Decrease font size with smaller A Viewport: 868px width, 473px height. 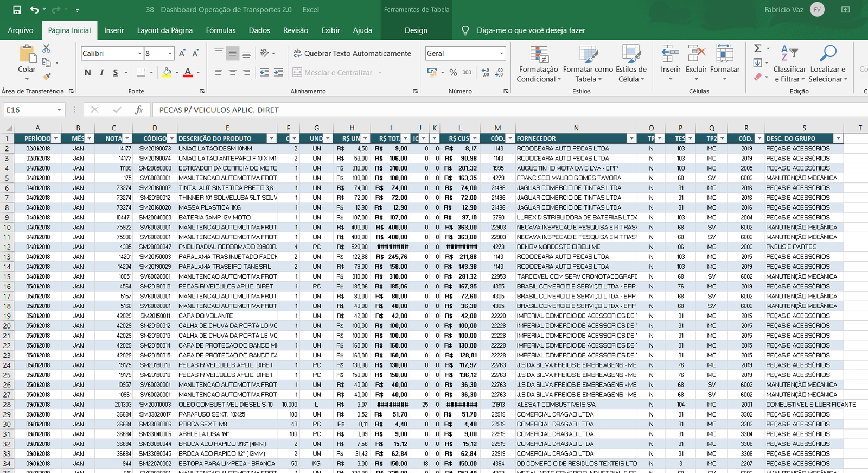(195, 53)
